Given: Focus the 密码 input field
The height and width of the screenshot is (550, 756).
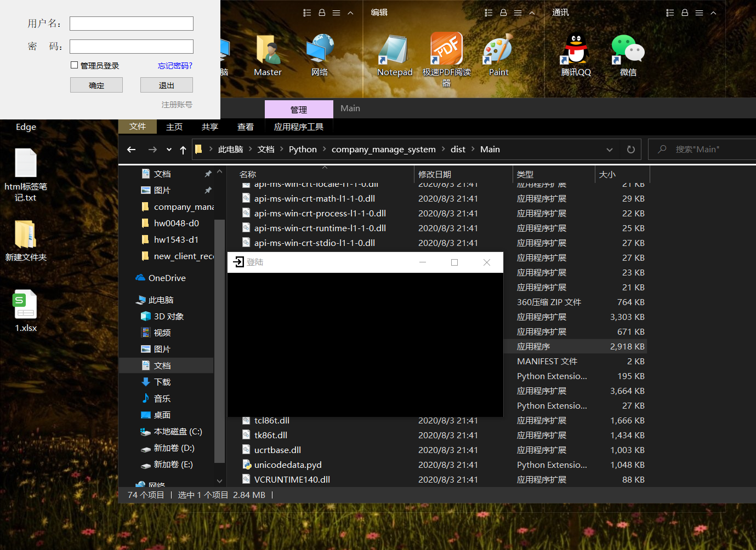Looking at the screenshot, I should [132, 47].
